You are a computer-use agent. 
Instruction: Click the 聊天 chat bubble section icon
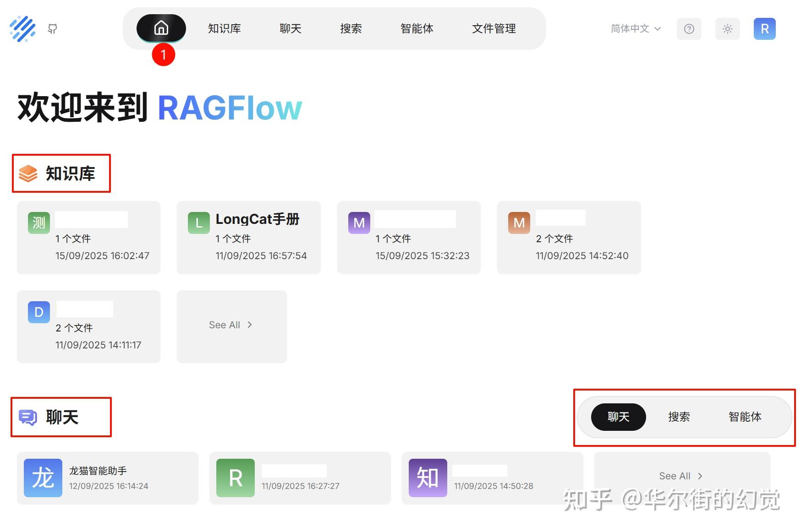point(27,417)
